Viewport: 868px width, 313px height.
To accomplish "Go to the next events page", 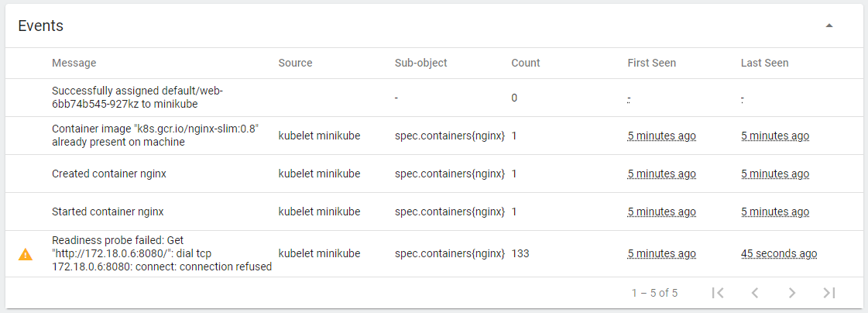I will click(791, 293).
